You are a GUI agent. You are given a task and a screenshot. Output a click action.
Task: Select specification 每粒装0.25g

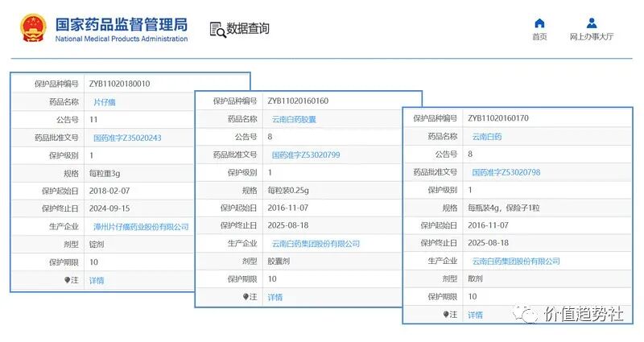pyautogui.click(x=288, y=191)
